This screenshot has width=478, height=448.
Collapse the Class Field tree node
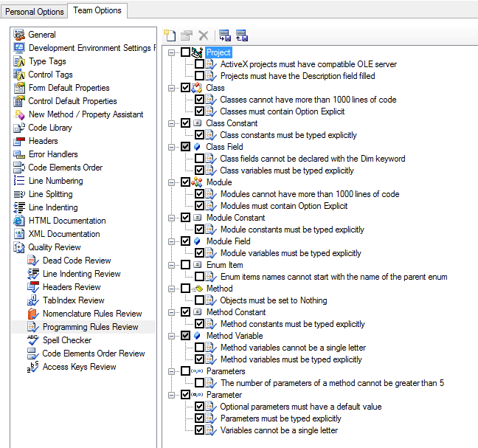coord(172,148)
